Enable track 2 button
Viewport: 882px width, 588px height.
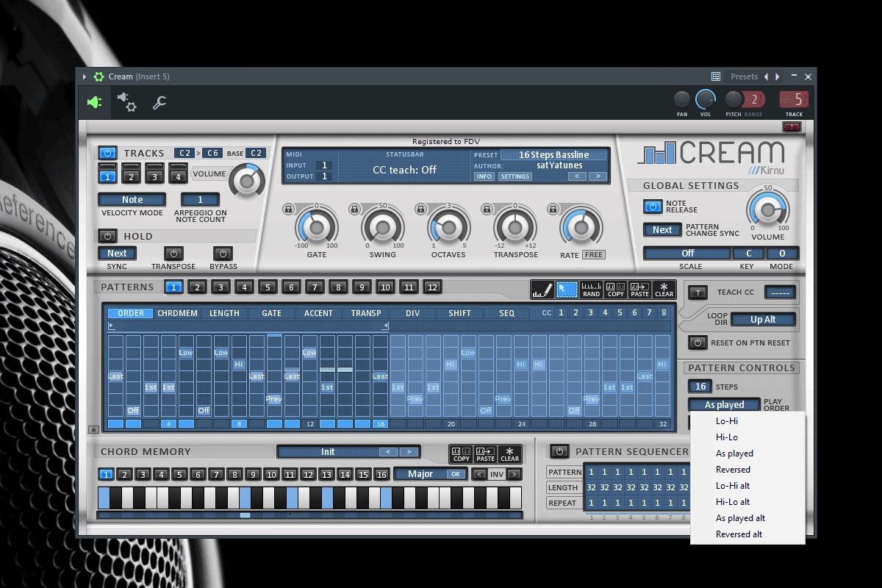pos(131,174)
